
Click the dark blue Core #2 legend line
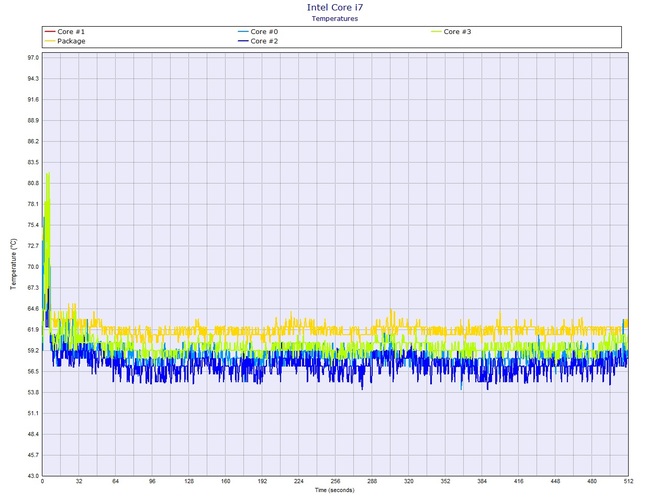pos(243,41)
